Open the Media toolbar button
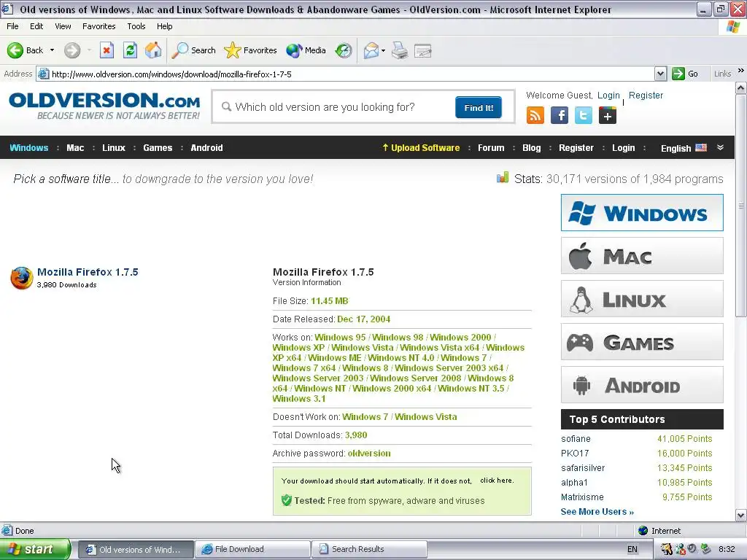The image size is (747, 560). 306,50
